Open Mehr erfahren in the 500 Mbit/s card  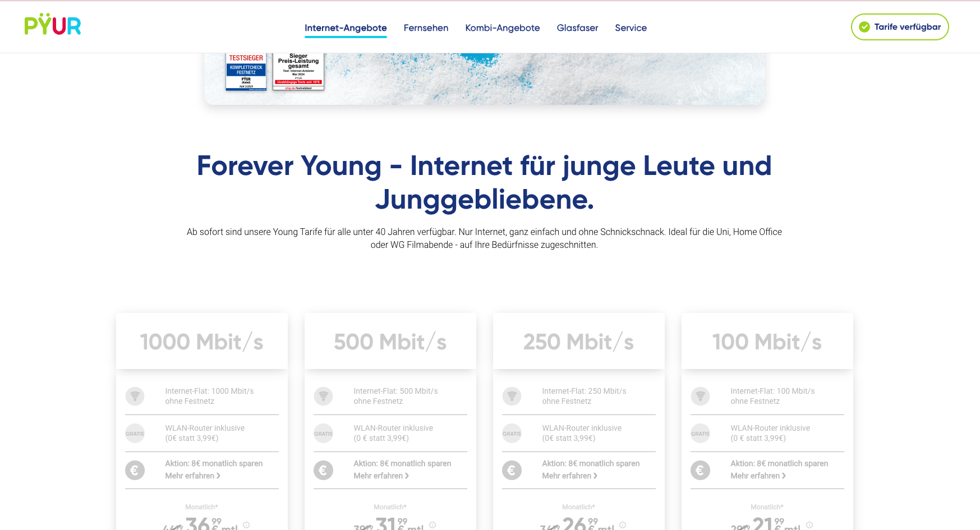click(381, 476)
